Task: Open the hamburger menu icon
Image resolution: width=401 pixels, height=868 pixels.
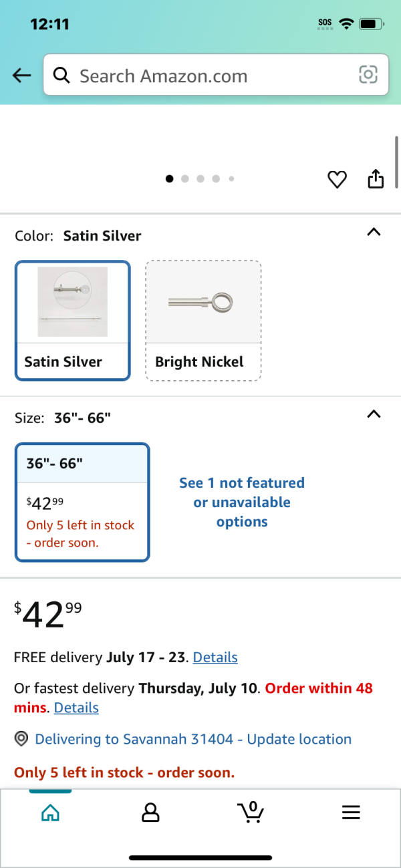Action: [x=351, y=813]
